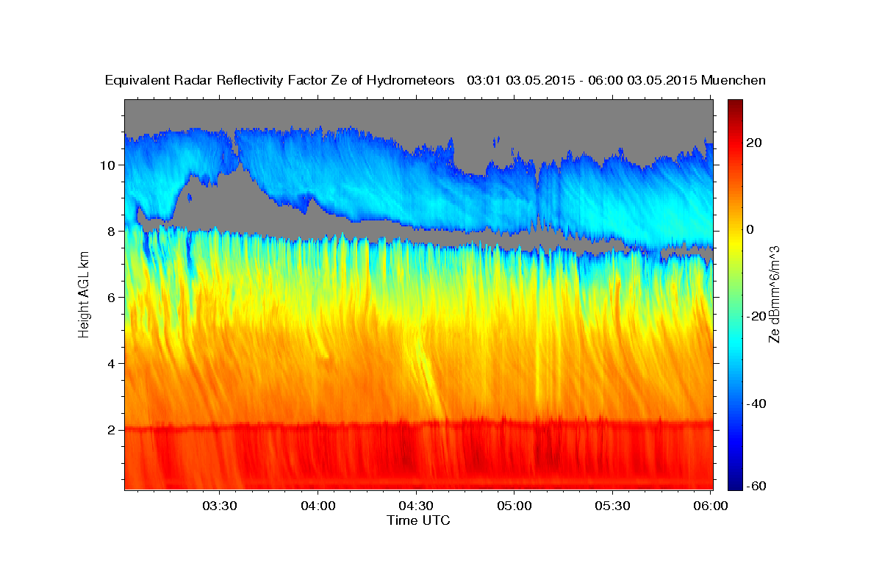Click the x-axis label 'Time UTC'
Screen dimensions: 882x588
[418, 520]
